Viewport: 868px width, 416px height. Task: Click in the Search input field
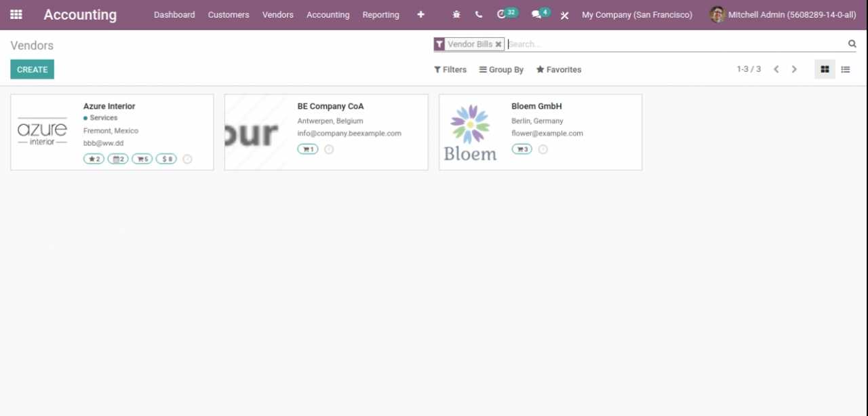pos(610,43)
